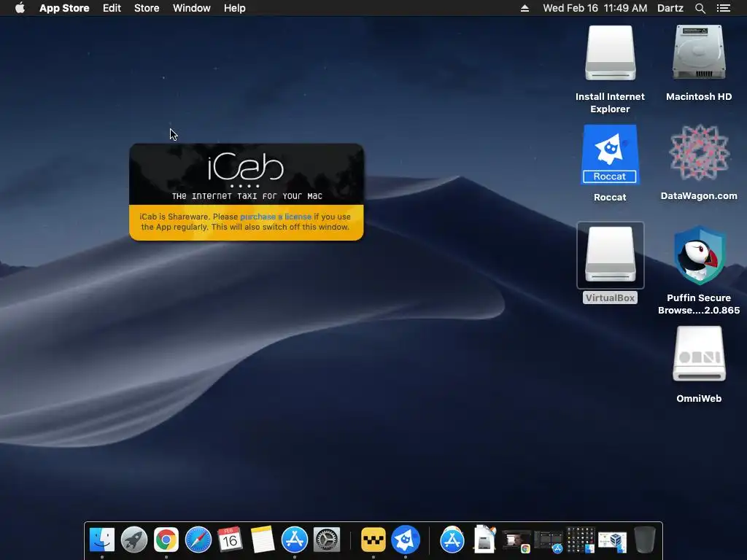Select the Roccat desktop icon
Viewport: 747px width, 560px height.
pyautogui.click(x=611, y=155)
